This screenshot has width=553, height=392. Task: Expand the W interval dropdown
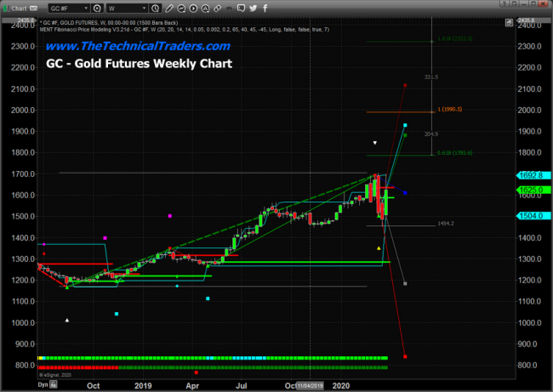click(x=145, y=9)
